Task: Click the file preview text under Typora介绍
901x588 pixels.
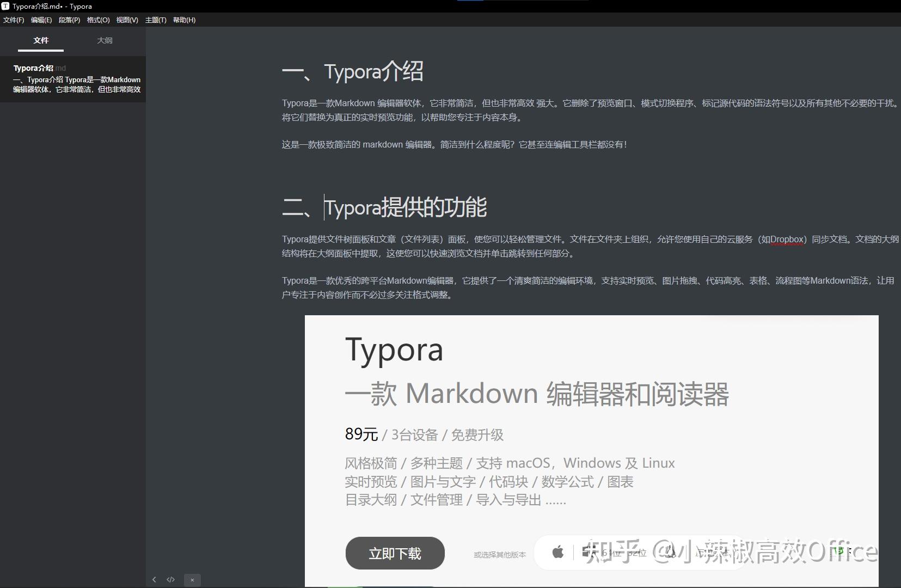Action: [x=77, y=84]
